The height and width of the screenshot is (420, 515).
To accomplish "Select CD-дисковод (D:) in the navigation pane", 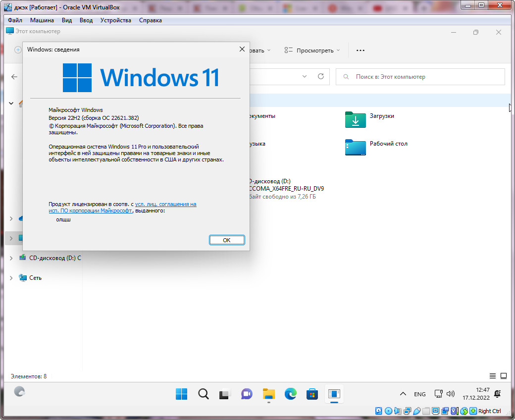I will [55, 258].
